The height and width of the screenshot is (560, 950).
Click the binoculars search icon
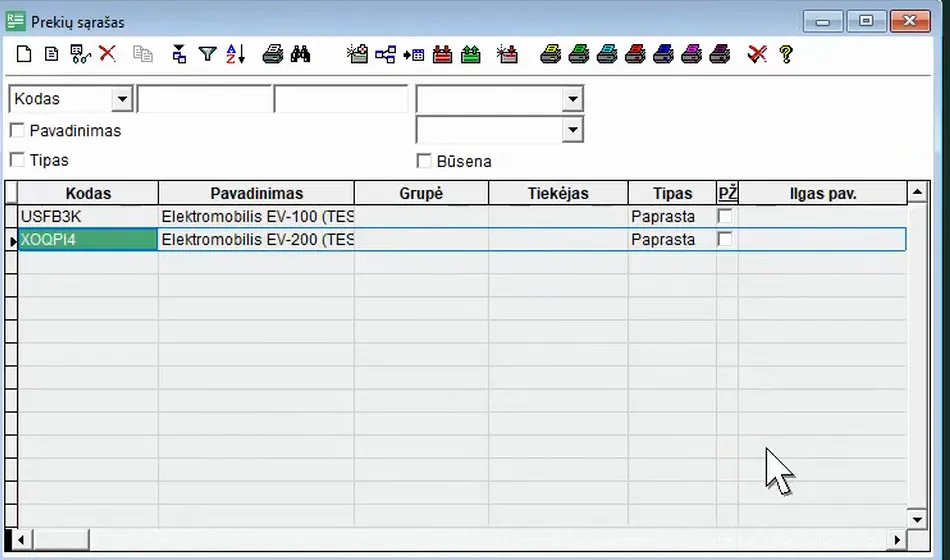tap(301, 54)
